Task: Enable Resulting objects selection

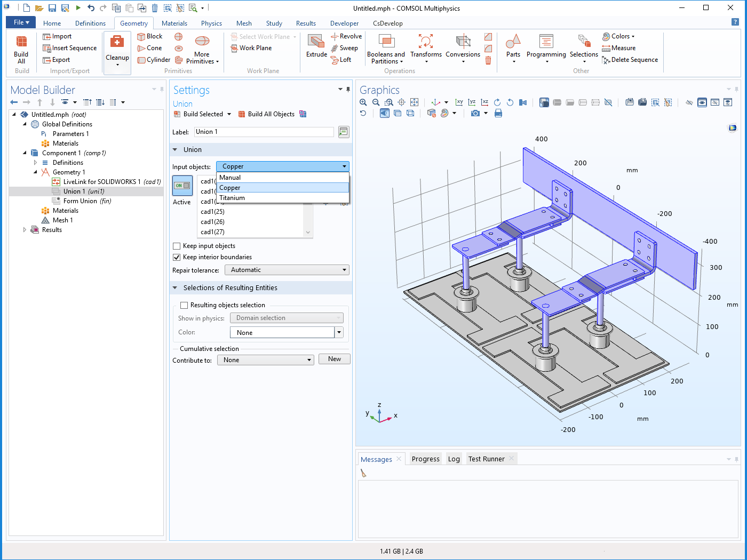Action: point(184,305)
